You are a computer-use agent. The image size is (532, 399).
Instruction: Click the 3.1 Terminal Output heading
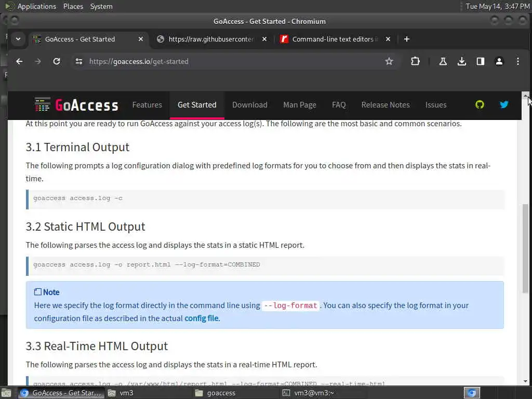coord(77,147)
